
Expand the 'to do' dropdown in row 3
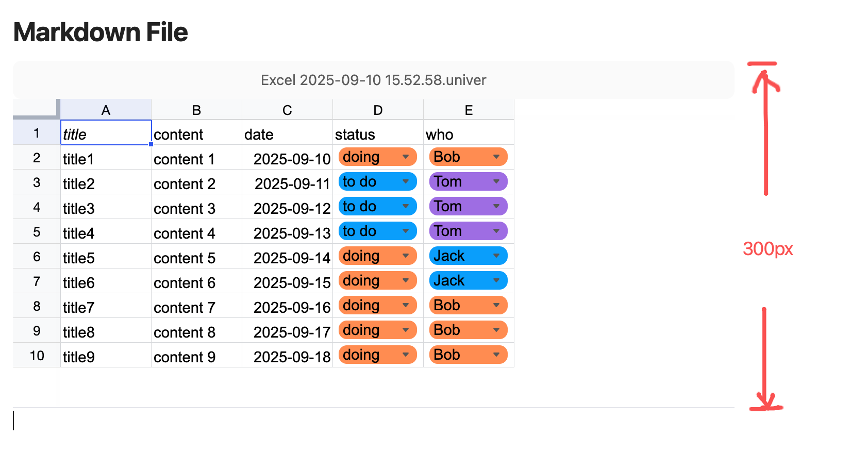(x=406, y=182)
